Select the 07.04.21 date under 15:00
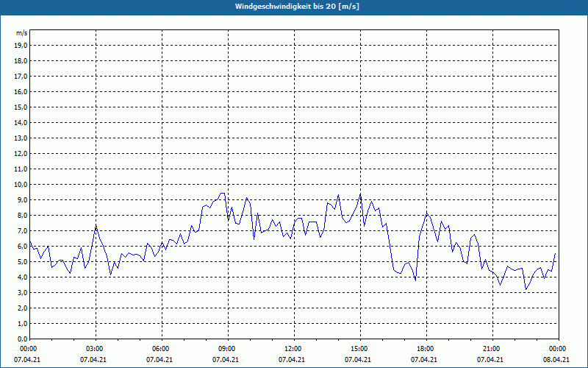Image resolution: width=588 pixels, height=368 pixels. point(358,360)
